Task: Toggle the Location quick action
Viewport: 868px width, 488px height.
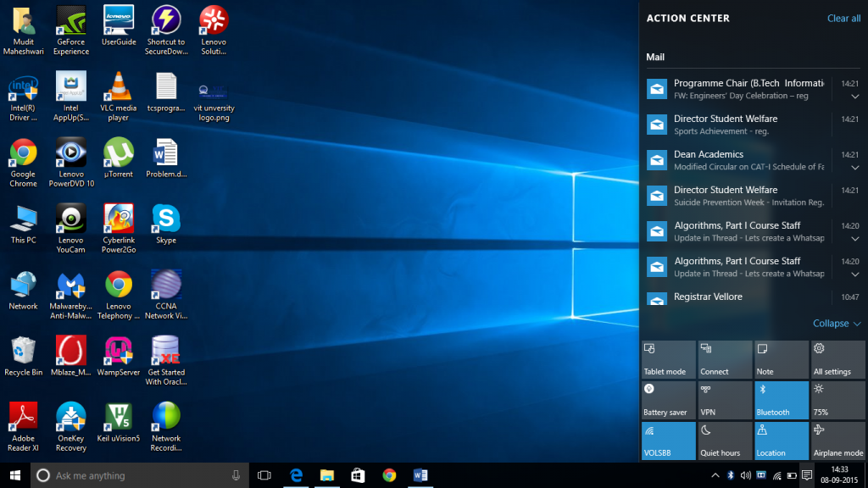Action: click(781, 441)
